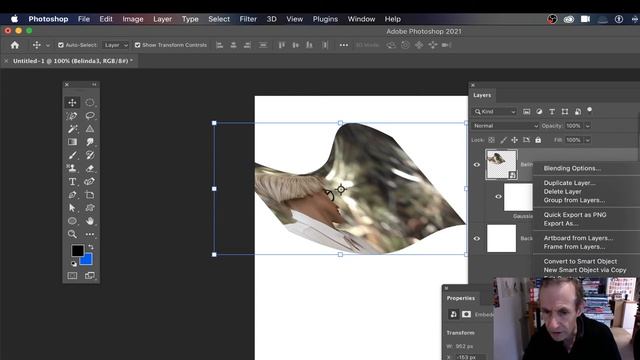Lock all padlock icon in Layers
640x360 pixels.
538,140
